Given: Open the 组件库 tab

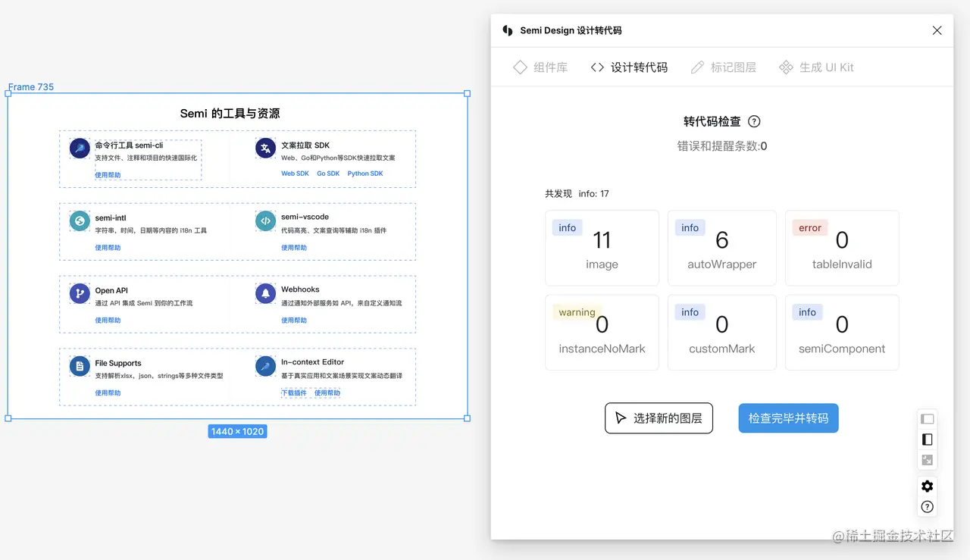Looking at the screenshot, I should [x=540, y=67].
